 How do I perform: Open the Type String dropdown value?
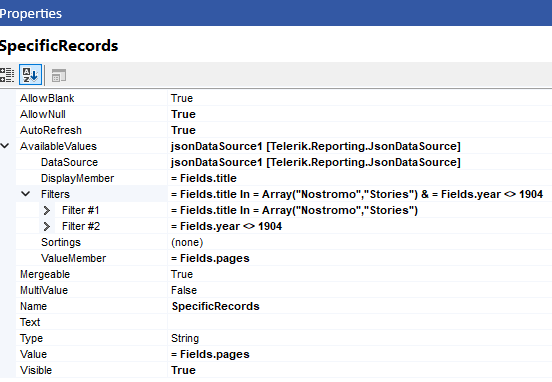(x=360, y=338)
